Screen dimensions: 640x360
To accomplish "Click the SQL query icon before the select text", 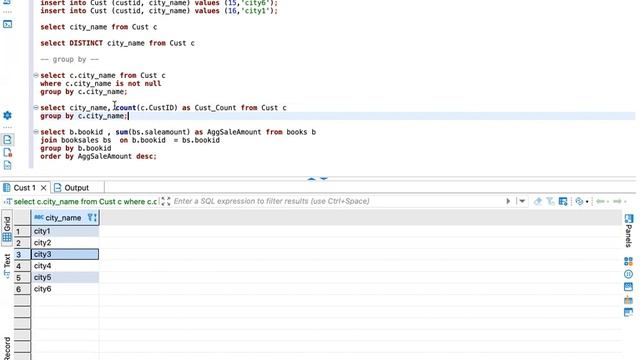I will [8, 202].
